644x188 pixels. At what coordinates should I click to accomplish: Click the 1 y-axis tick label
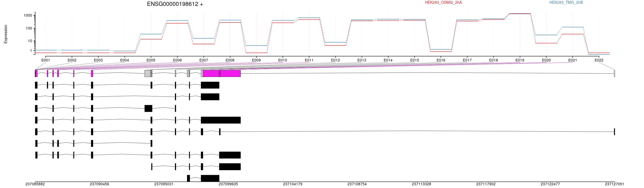click(31, 51)
